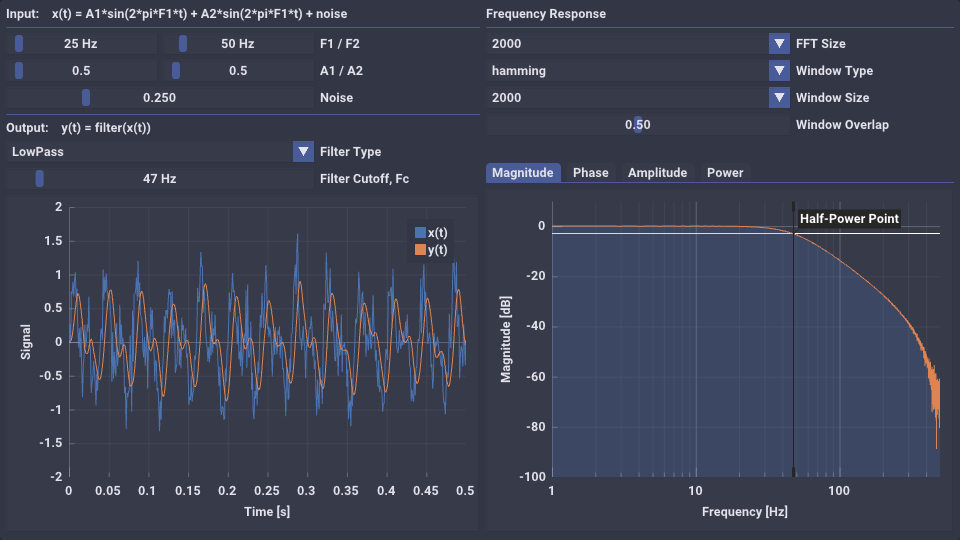
Task: Click the A2 amplitude slider
Action: pos(237,71)
